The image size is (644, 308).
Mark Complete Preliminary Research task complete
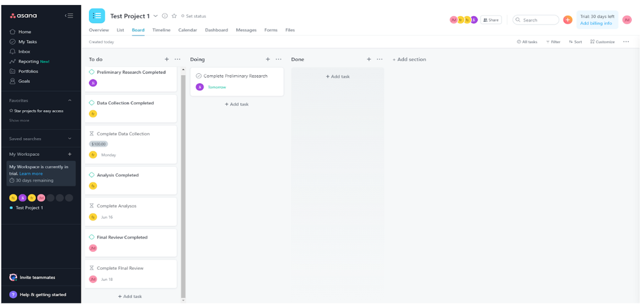click(199, 76)
